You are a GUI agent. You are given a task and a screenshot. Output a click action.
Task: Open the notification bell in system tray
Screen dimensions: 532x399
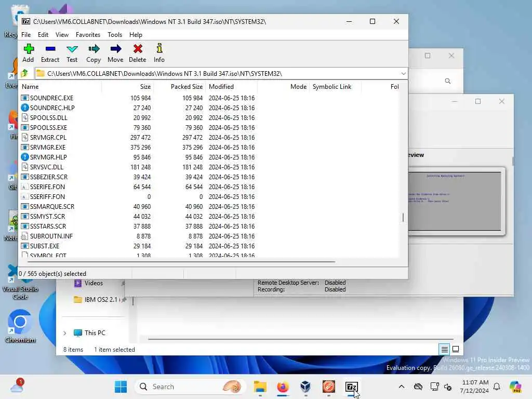(x=497, y=387)
